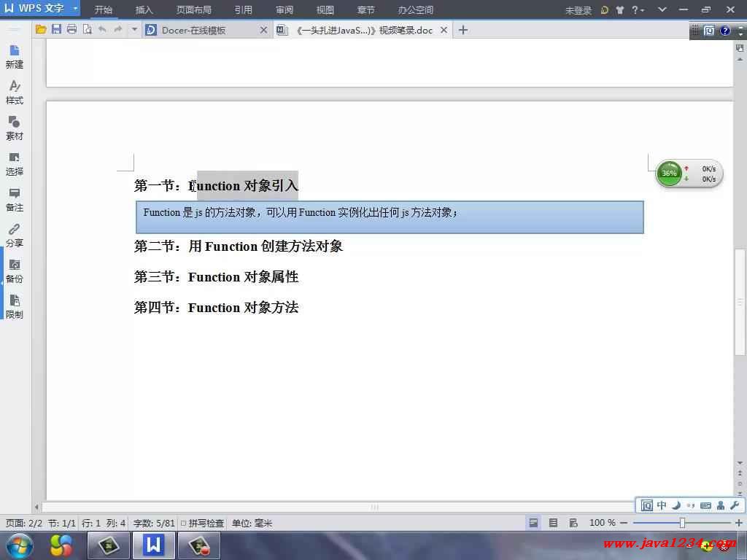Click the zoom slider handle in status bar
This screenshot has height=560, width=747.
(682, 523)
